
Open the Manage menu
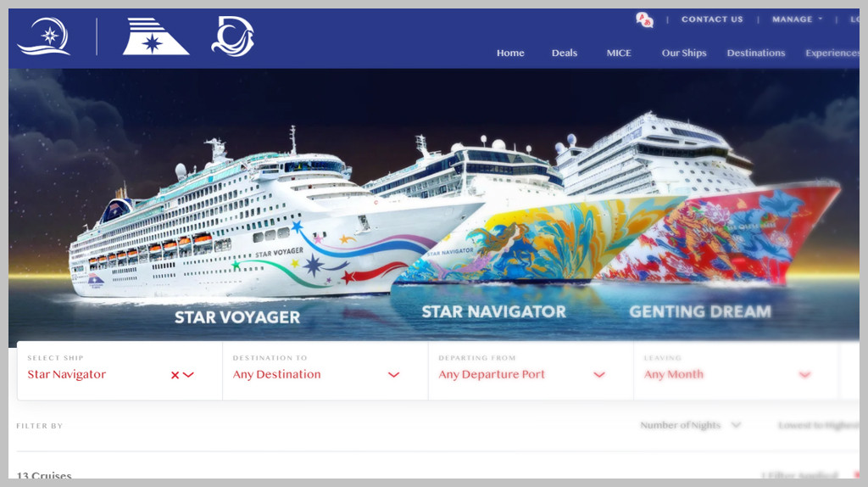click(797, 20)
